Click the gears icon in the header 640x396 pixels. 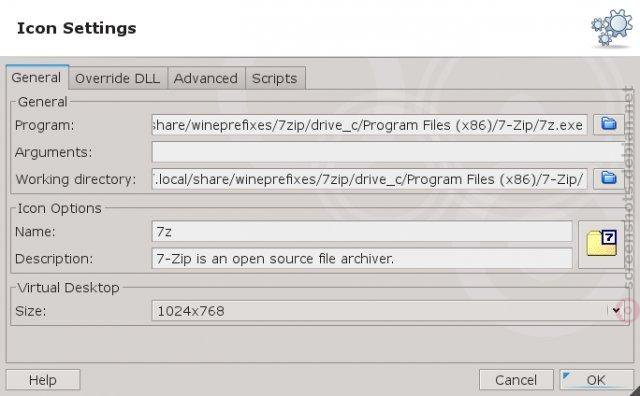pyautogui.click(x=611, y=28)
